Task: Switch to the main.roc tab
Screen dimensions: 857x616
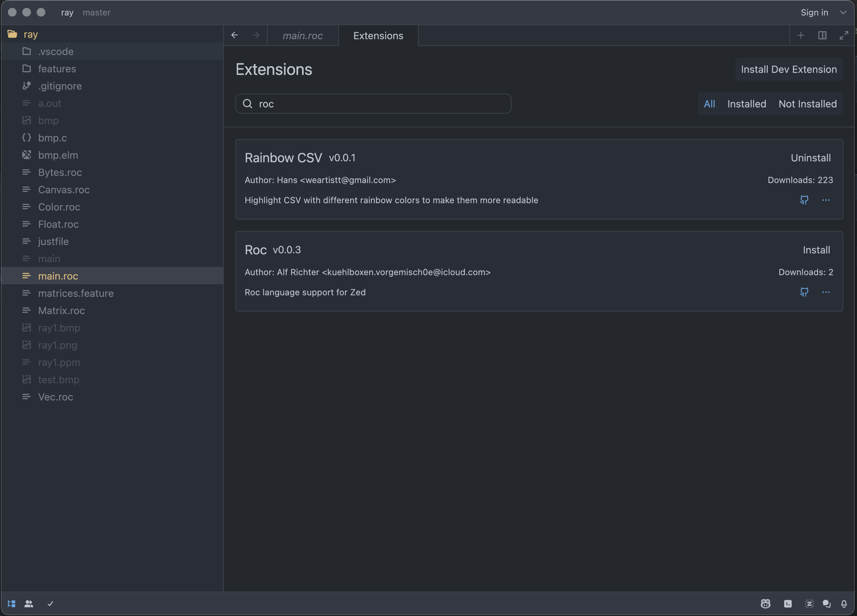Action: (x=303, y=36)
